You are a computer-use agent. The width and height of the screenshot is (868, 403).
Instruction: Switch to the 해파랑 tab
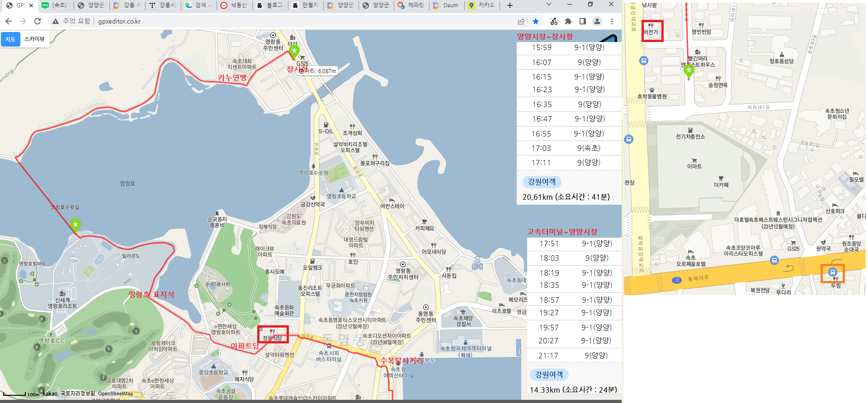(x=411, y=5)
